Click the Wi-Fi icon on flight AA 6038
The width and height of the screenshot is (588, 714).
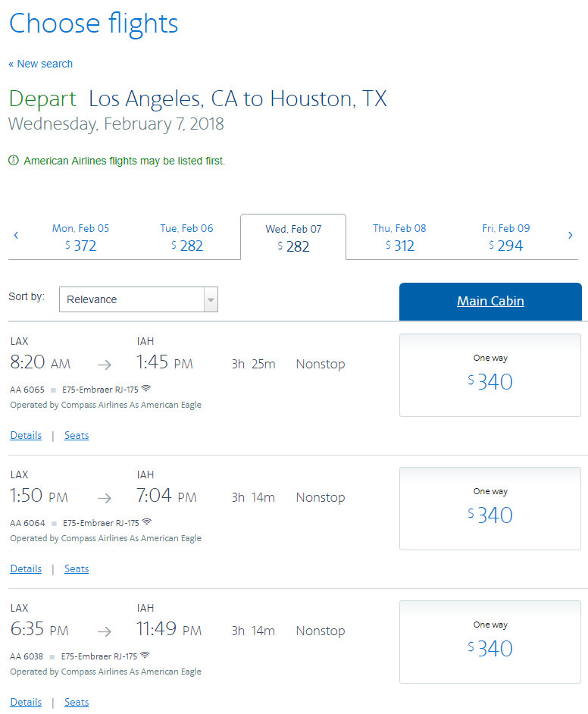(145, 656)
